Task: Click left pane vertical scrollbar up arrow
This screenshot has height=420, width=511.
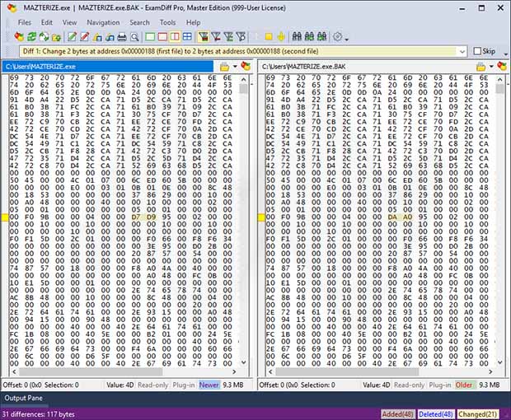Action: [x=243, y=79]
